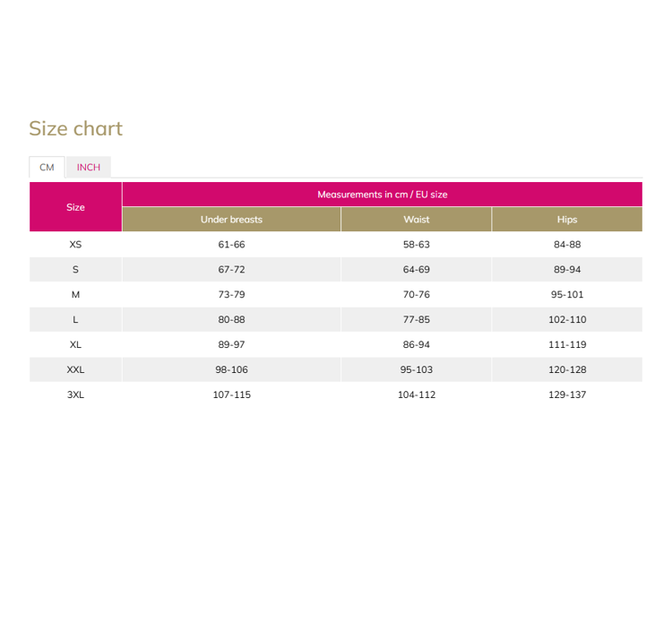Click the Size chart heading
The image size is (672, 624).
point(76,128)
